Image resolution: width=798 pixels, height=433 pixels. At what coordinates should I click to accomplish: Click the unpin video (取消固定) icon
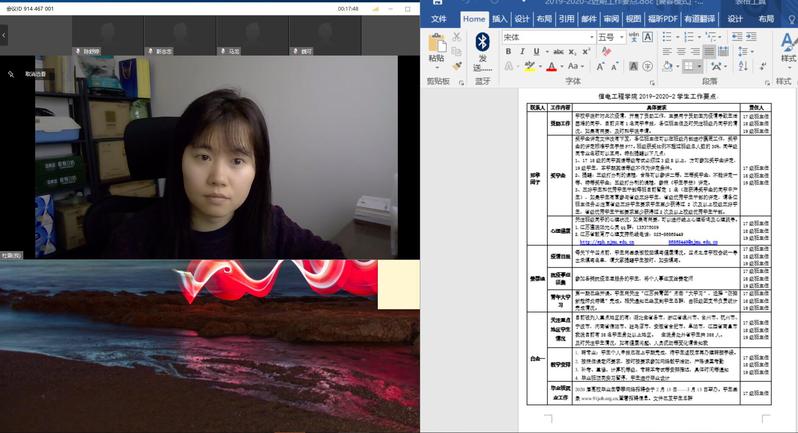point(11,74)
